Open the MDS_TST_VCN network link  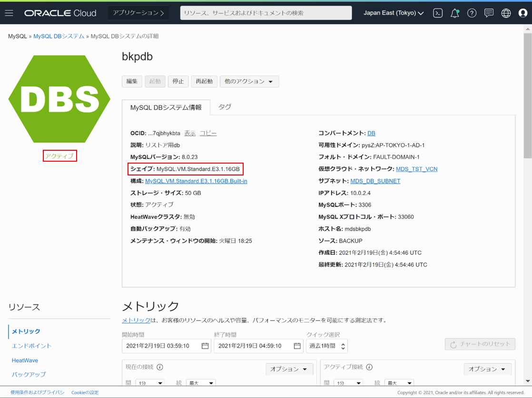416,169
